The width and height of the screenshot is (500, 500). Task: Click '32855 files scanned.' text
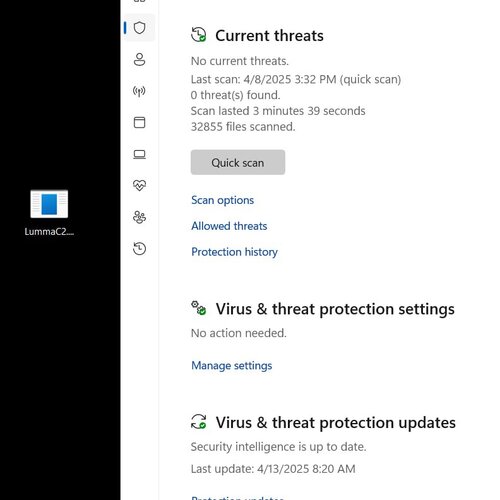(243, 127)
